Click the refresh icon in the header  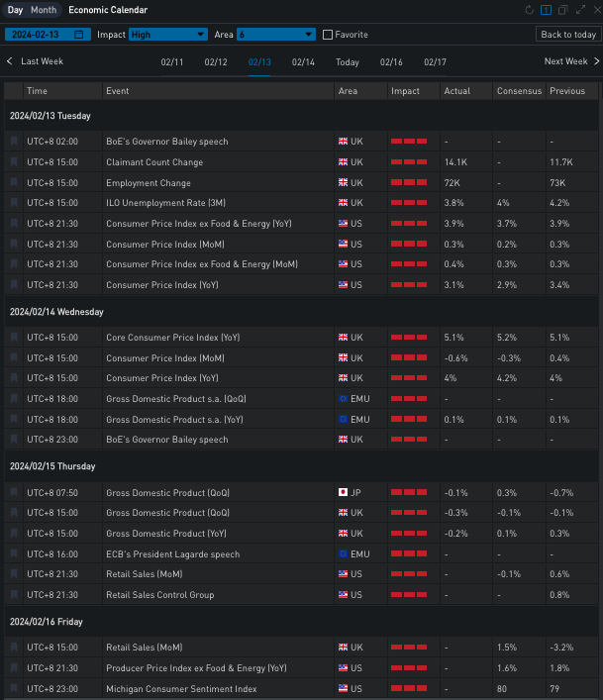(x=530, y=10)
